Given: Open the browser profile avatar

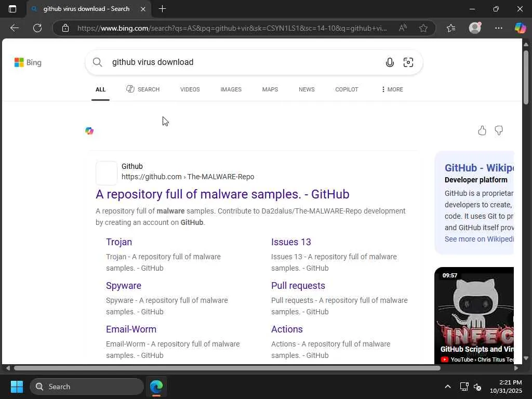Looking at the screenshot, I should pos(475,28).
